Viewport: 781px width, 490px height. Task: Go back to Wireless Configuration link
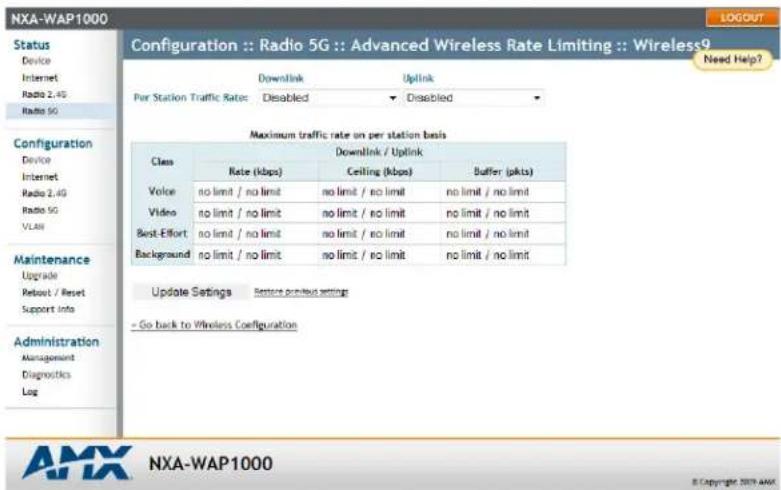214,325
